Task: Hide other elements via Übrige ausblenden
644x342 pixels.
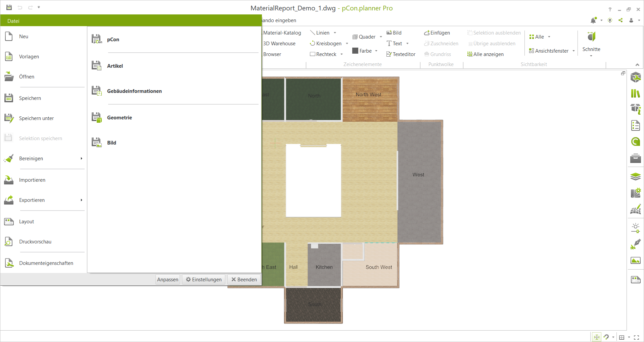Action: 492,44
